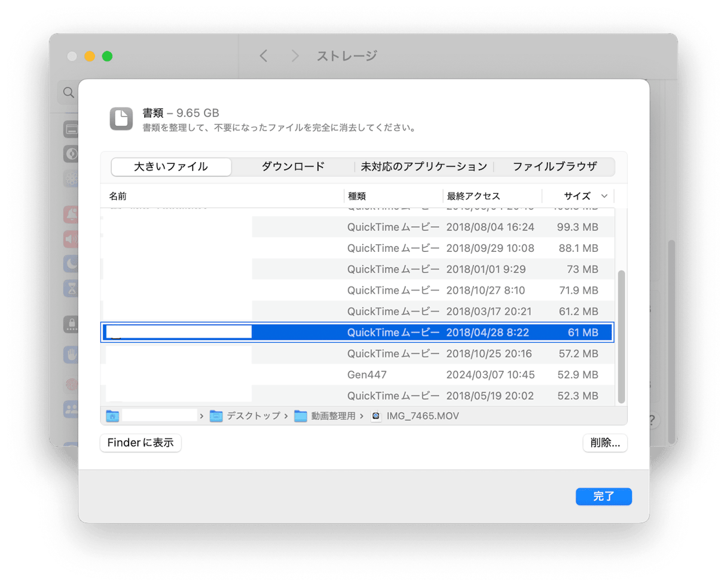Click the blue 完了 button

click(x=603, y=496)
